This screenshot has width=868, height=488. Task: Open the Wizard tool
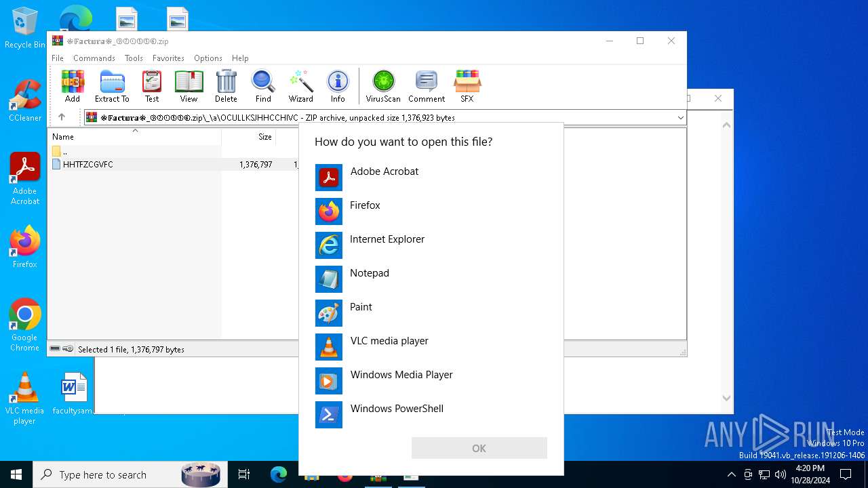tap(301, 86)
